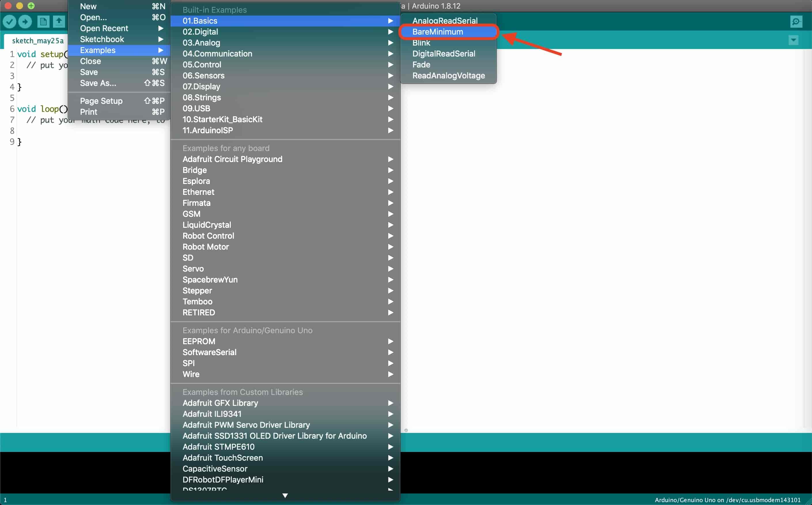Open the tab options dropdown arrow
Image resolution: width=812 pixels, height=505 pixels.
coord(793,40)
